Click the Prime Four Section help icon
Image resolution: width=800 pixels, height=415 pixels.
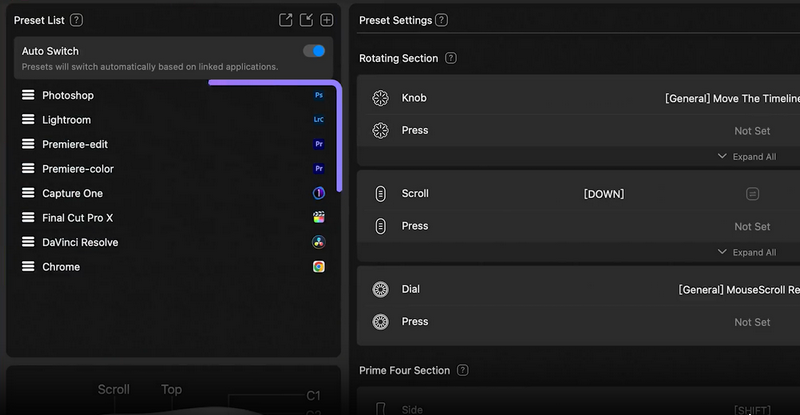coord(462,370)
